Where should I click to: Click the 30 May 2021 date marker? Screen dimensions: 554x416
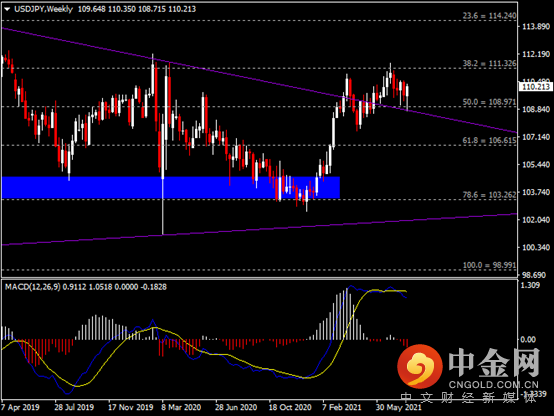coord(398,407)
